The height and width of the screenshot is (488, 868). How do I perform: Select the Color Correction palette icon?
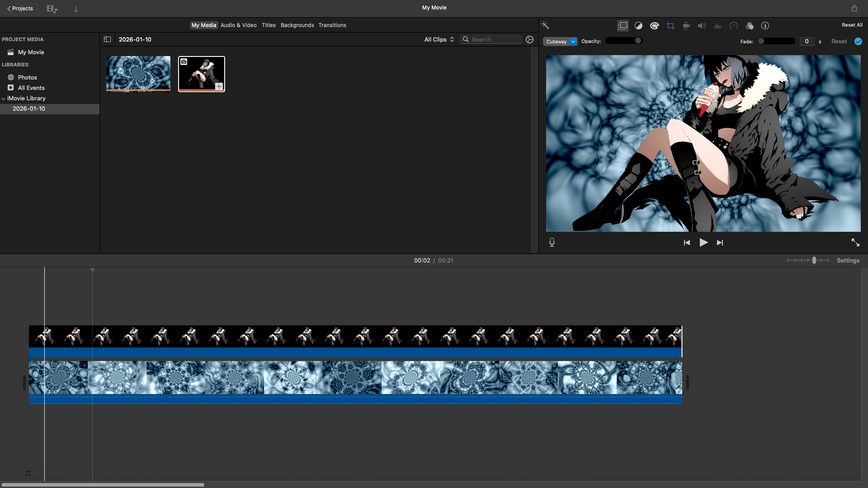pyautogui.click(x=654, y=26)
